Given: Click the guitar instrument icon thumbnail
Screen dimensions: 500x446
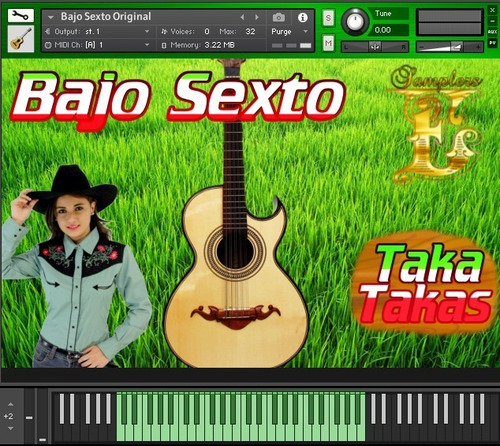Looking at the screenshot, I should pos(21,39).
